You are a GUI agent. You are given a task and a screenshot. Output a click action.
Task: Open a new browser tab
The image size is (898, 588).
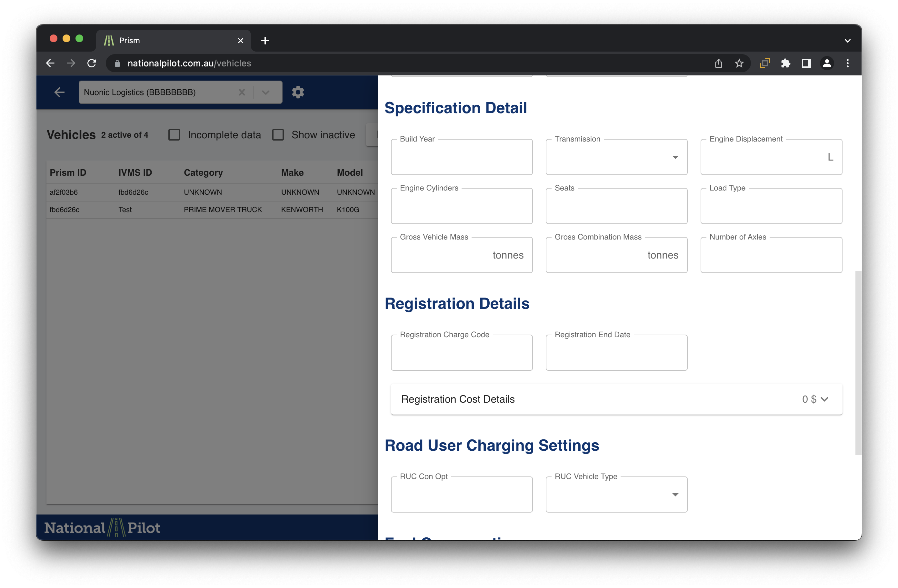coord(265,40)
